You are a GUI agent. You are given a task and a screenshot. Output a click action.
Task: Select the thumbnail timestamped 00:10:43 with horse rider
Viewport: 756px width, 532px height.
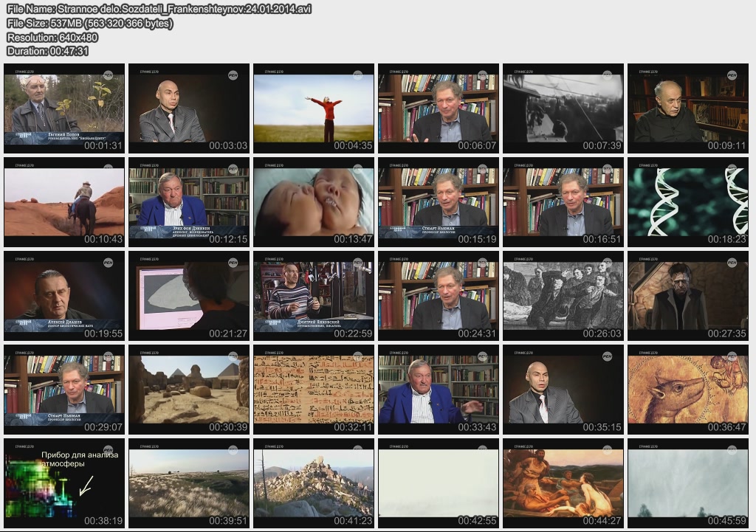pyautogui.click(x=64, y=202)
